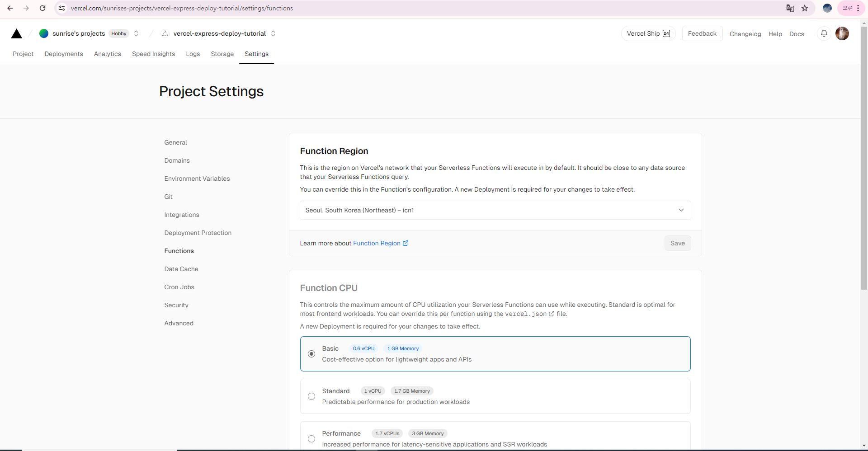This screenshot has height=451, width=868.
Task: Click the 0.6 vCPU badge
Action: coord(363,348)
